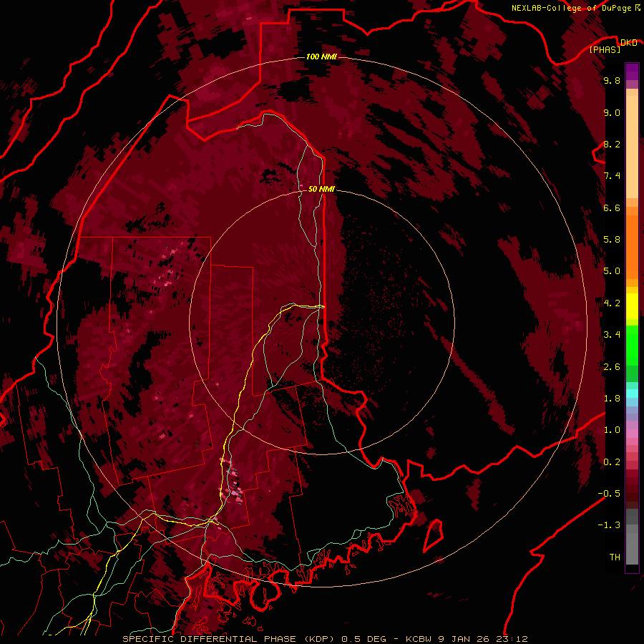
Task: Click the 0.5 DEG elevation text in caption
Action: (x=364, y=639)
